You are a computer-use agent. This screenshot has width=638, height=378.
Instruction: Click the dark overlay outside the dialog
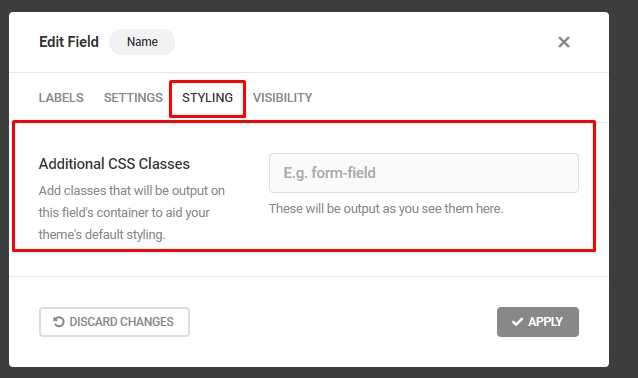(x=623, y=189)
